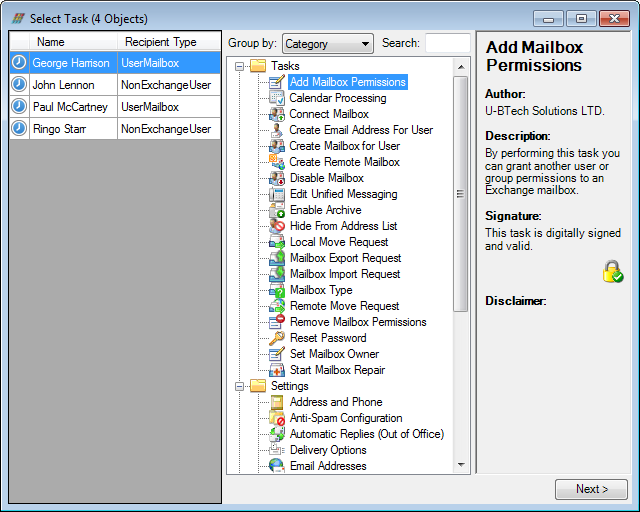Click the Mailbox Export Request icon
Image resolution: width=640 pixels, height=512 pixels.
point(277,258)
